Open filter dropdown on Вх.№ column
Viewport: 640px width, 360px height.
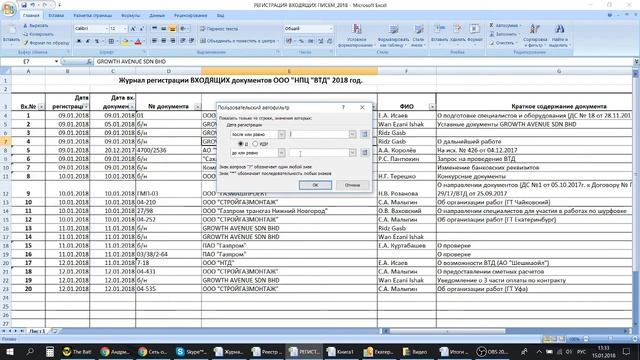pyautogui.click(x=41, y=107)
